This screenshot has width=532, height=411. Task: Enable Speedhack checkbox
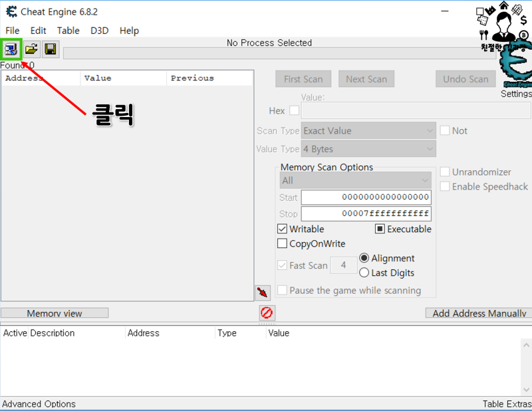(x=444, y=186)
